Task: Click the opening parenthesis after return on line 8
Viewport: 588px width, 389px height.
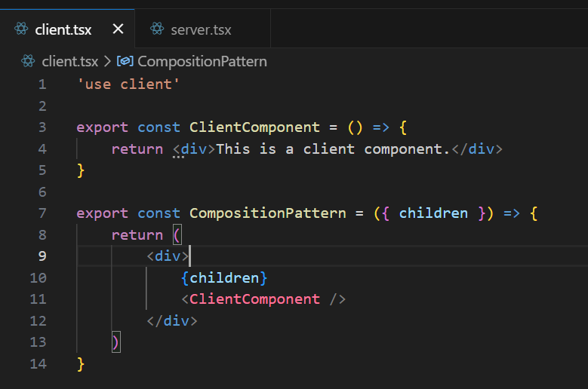Action: [x=177, y=235]
